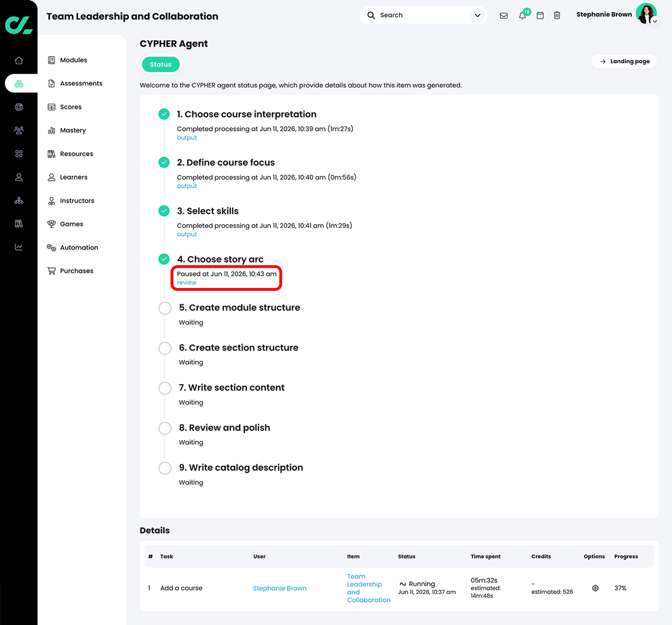Click the green checkmark for step 1
The height and width of the screenshot is (625, 672).
(x=164, y=114)
